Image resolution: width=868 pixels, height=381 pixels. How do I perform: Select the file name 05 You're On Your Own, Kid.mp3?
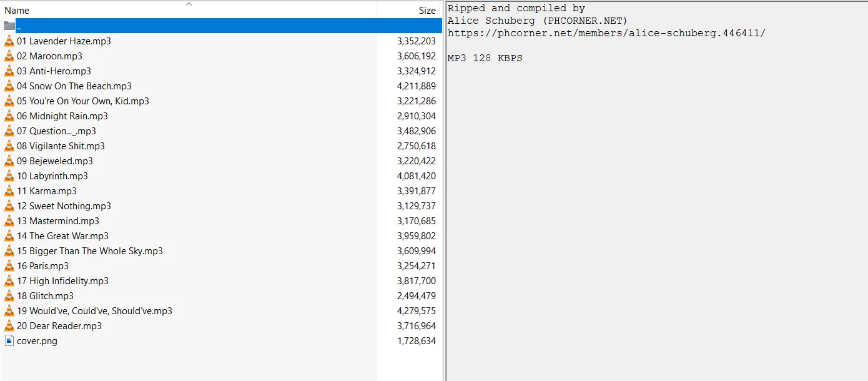83,101
